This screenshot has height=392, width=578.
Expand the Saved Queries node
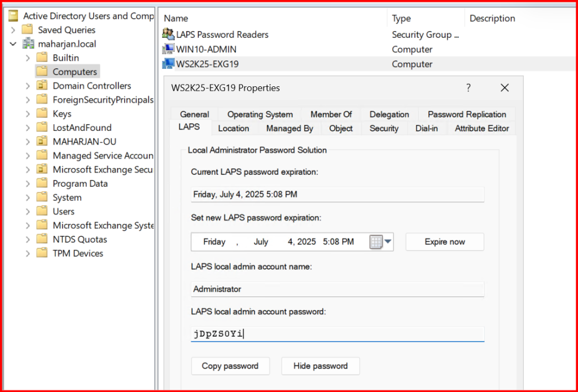click(x=13, y=30)
